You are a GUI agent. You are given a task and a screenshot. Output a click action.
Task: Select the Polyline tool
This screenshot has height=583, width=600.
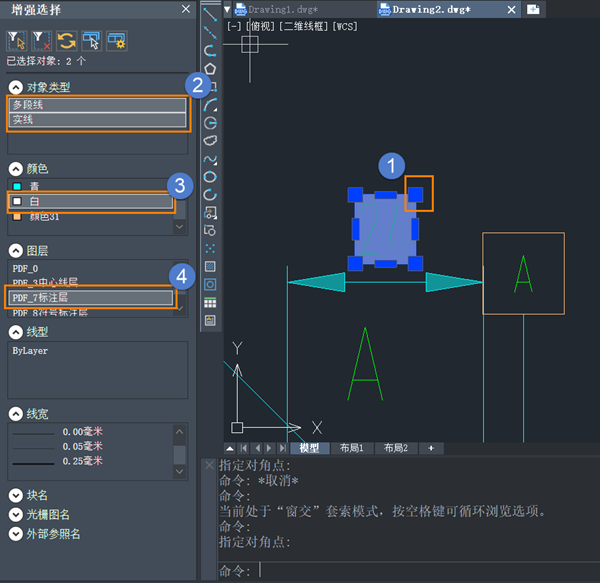pyautogui.click(x=210, y=50)
